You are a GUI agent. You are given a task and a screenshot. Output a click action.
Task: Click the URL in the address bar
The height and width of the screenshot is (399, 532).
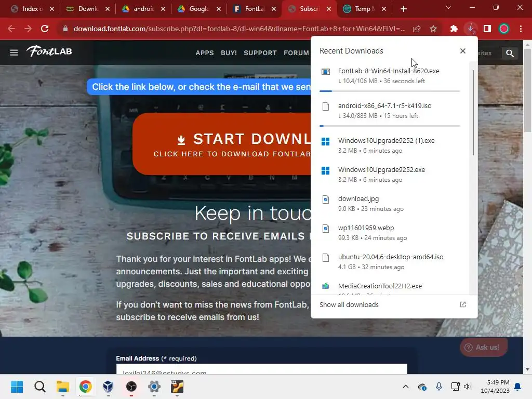239,29
